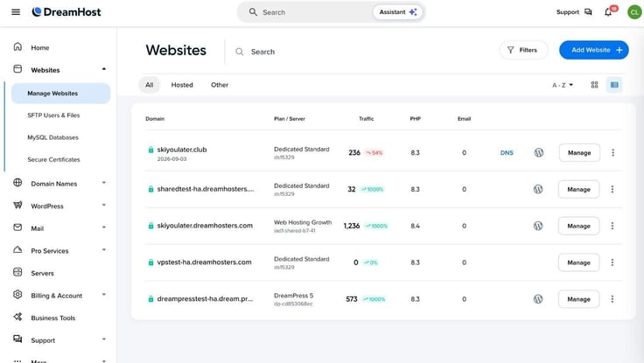Open DNS link for skiyoulater.club
Viewport: 644px width, 363px height.
tap(507, 153)
